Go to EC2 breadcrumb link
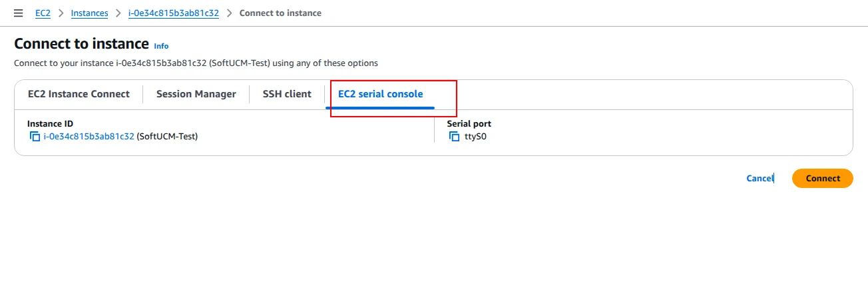Image resolution: width=868 pixels, height=304 pixels. [43, 13]
